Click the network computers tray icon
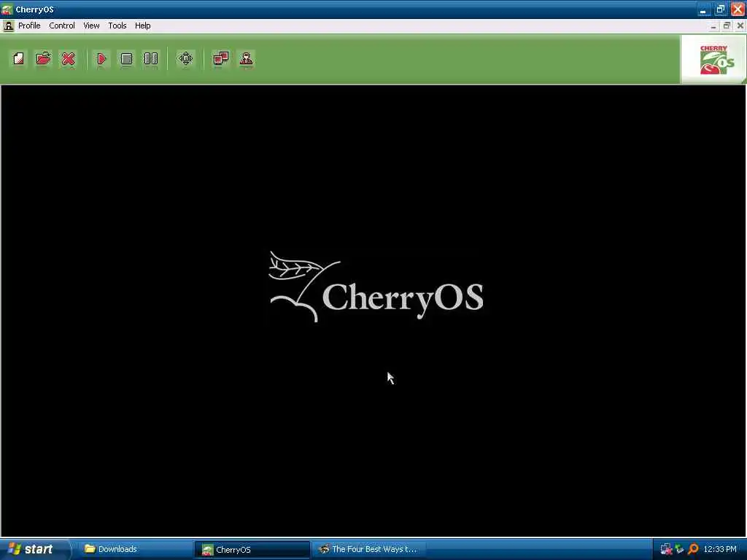This screenshot has width=747, height=560. click(666, 550)
